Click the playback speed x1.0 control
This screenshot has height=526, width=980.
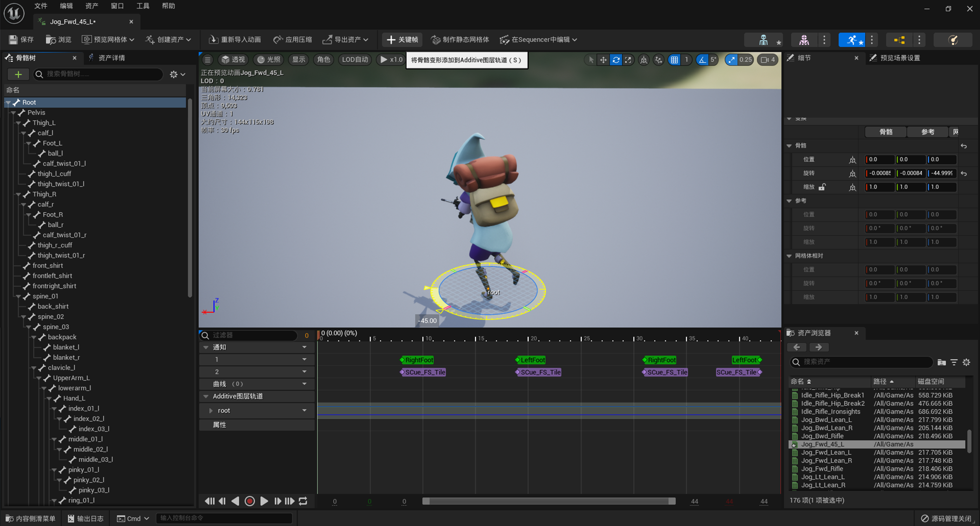pyautogui.click(x=391, y=60)
